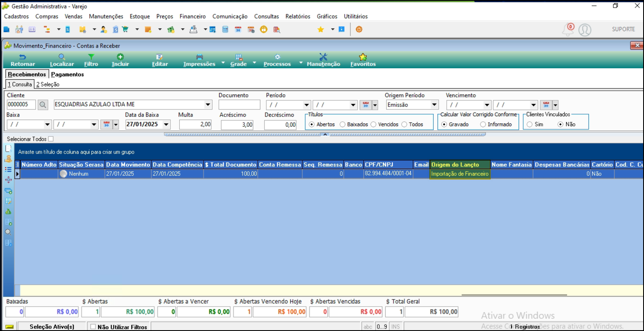The width and height of the screenshot is (644, 331).
Task: Expand the Cliente name combo box
Action: click(x=208, y=104)
